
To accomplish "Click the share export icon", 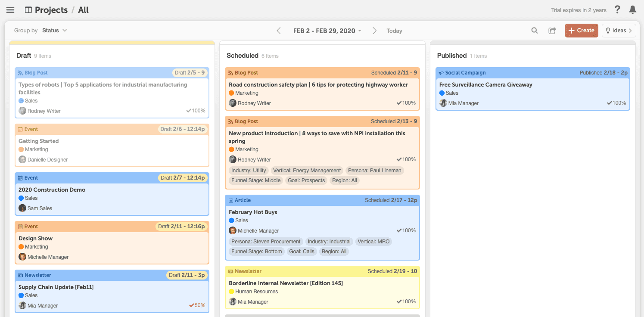I will pyautogui.click(x=552, y=31).
